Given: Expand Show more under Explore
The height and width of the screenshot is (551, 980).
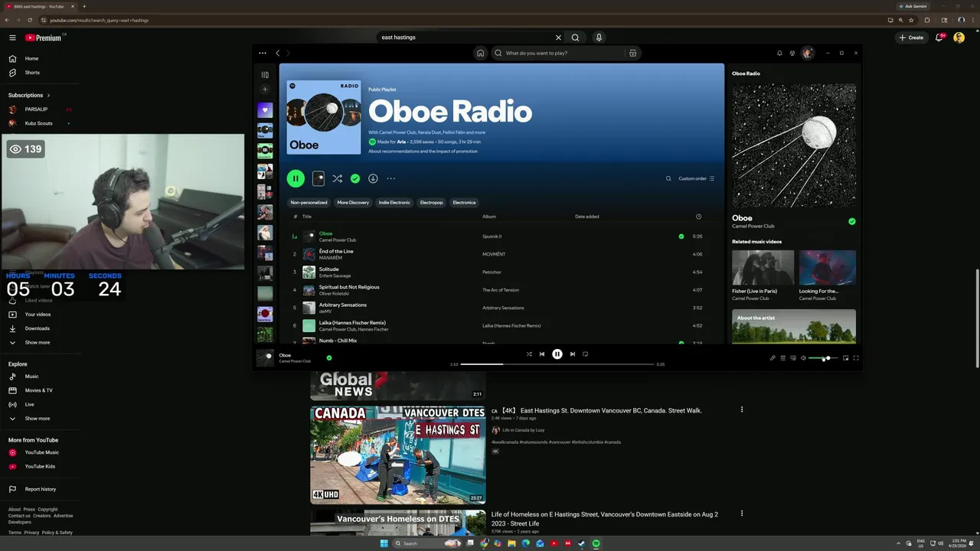Looking at the screenshot, I should pyautogui.click(x=38, y=419).
